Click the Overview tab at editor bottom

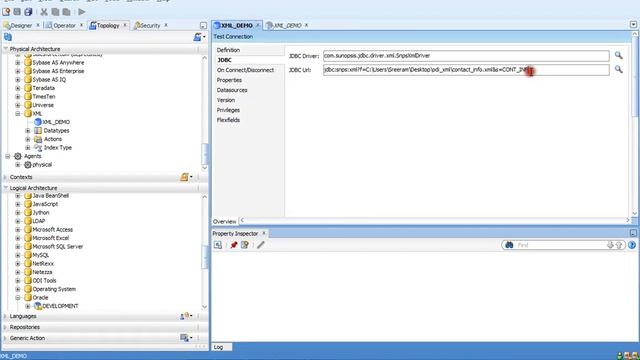[x=224, y=221]
